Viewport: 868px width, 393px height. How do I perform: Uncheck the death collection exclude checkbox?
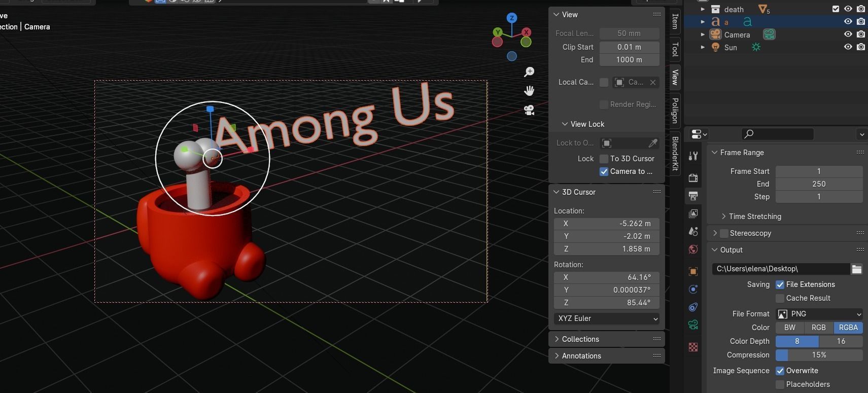[x=836, y=9]
